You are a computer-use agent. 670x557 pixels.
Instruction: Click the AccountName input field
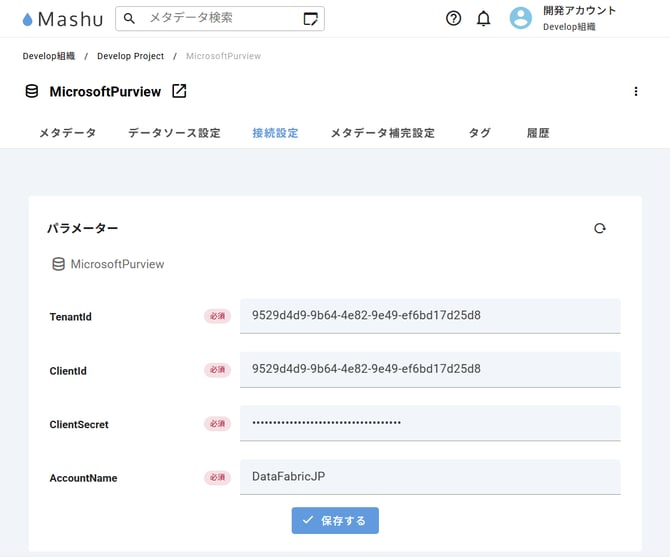pyautogui.click(x=430, y=477)
